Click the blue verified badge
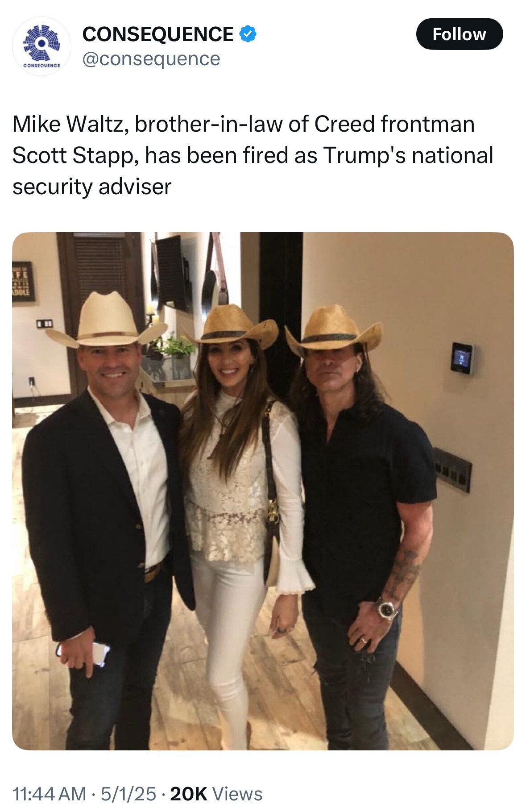 248,34
